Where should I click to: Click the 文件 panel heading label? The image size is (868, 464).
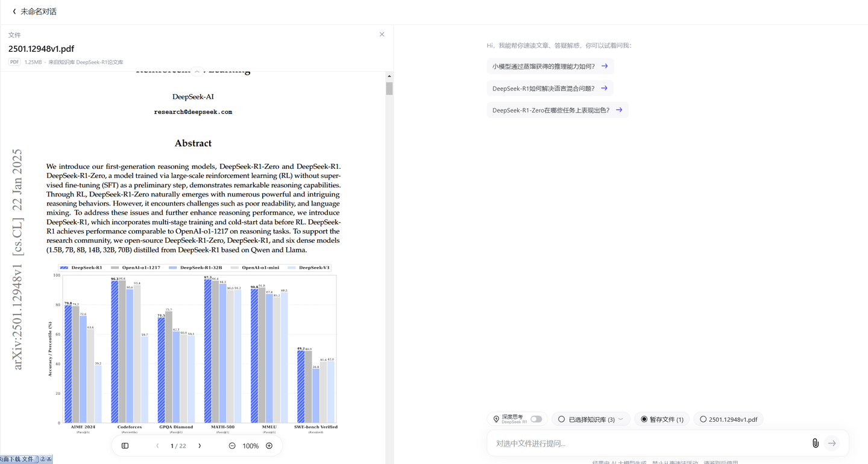click(x=14, y=35)
